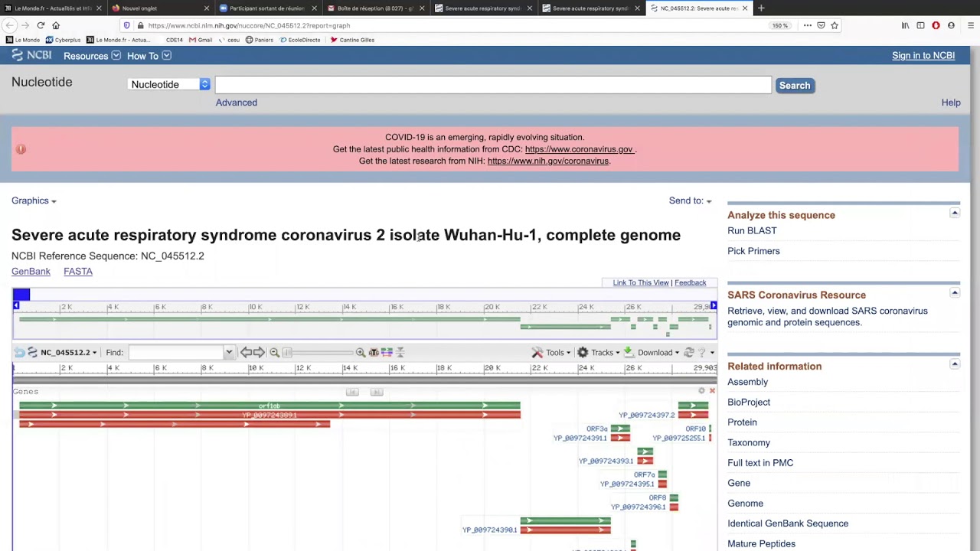Click the Pocket save icon in URL bar
The width and height of the screenshot is (980, 551).
(821, 25)
